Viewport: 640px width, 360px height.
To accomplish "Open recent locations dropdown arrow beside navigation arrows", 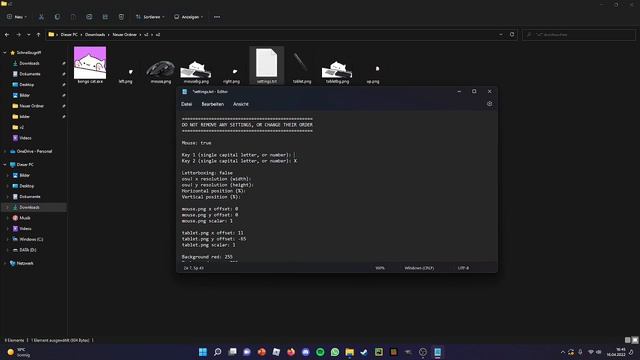I will point(29,35).
